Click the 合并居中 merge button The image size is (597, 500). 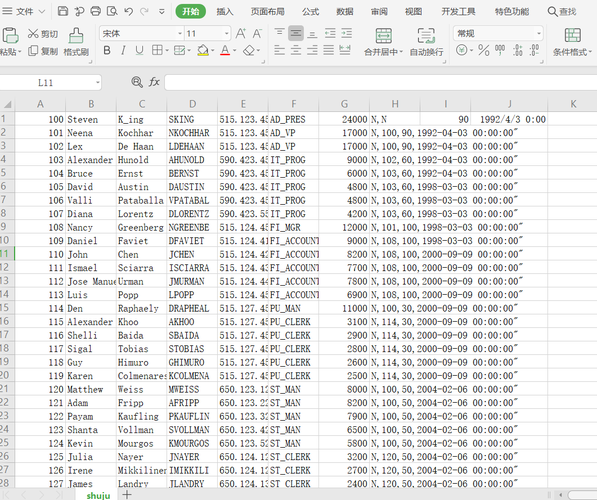[383, 42]
